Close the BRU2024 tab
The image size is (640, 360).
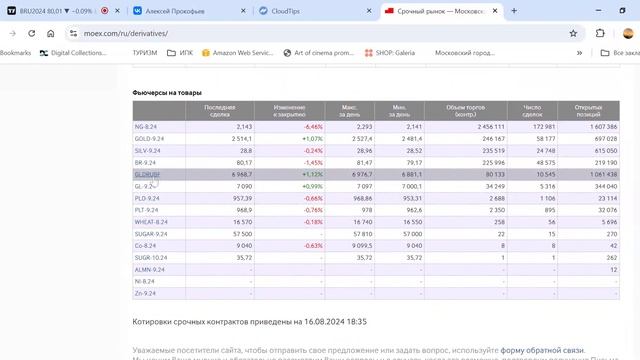click(x=118, y=11)
